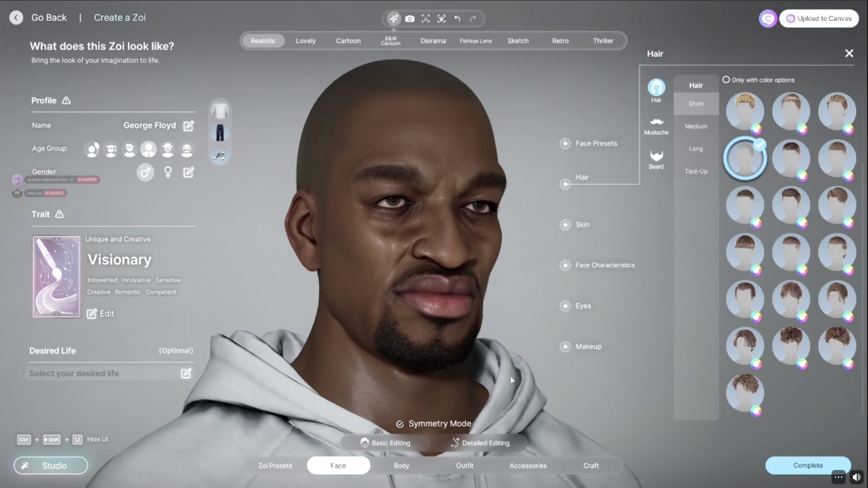Image resolution: width=868 pixels, height=488 pixels.
Task: Click the sound speaker icon
Action: click(856, 477)
